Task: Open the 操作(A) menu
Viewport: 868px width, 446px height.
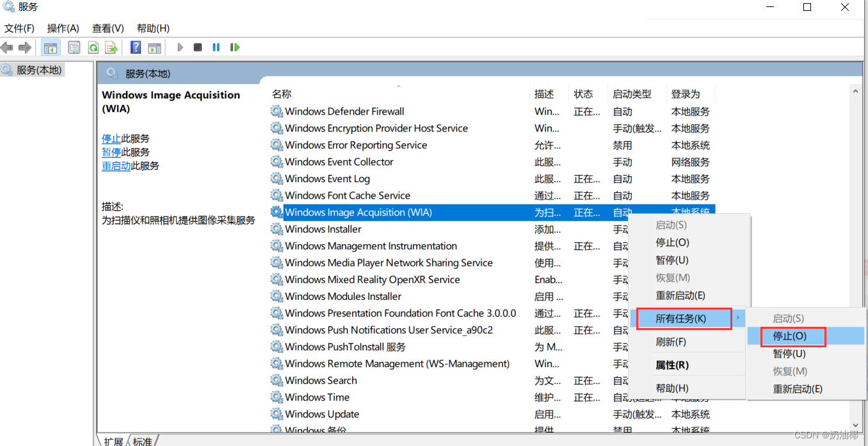Action: tap(63, 28)
